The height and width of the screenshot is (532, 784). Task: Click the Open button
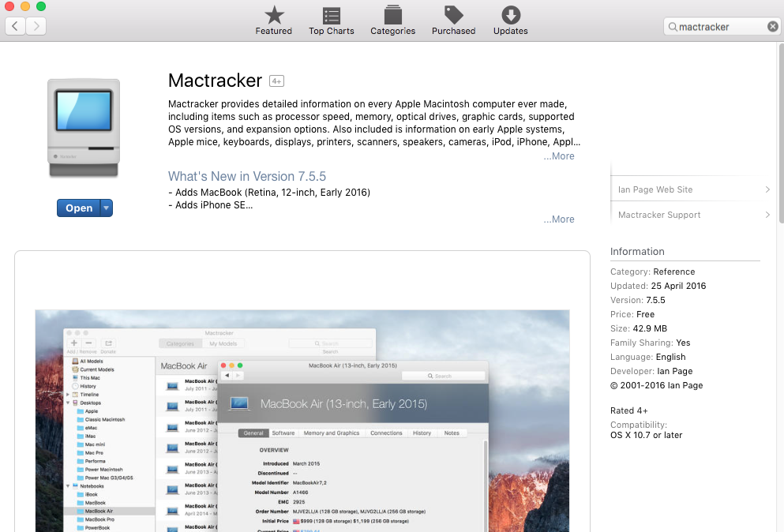78,208
